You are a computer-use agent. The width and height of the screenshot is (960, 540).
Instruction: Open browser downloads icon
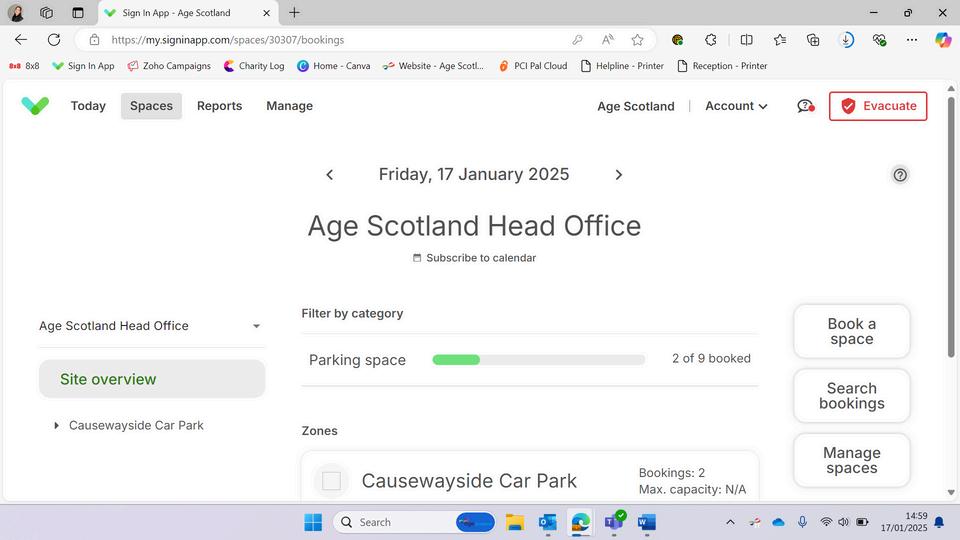click(x=846, y=40)
